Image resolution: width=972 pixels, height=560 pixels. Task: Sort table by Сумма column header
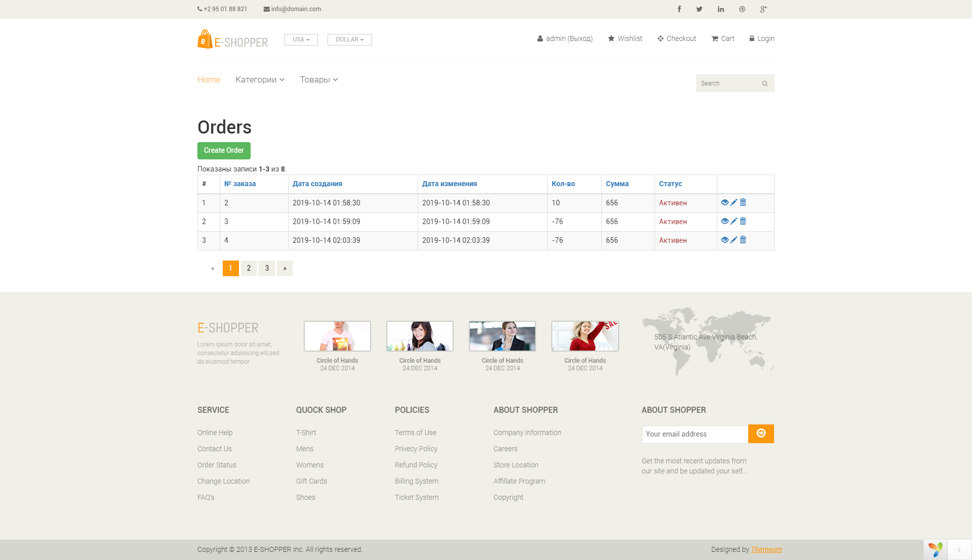point(617,184)
